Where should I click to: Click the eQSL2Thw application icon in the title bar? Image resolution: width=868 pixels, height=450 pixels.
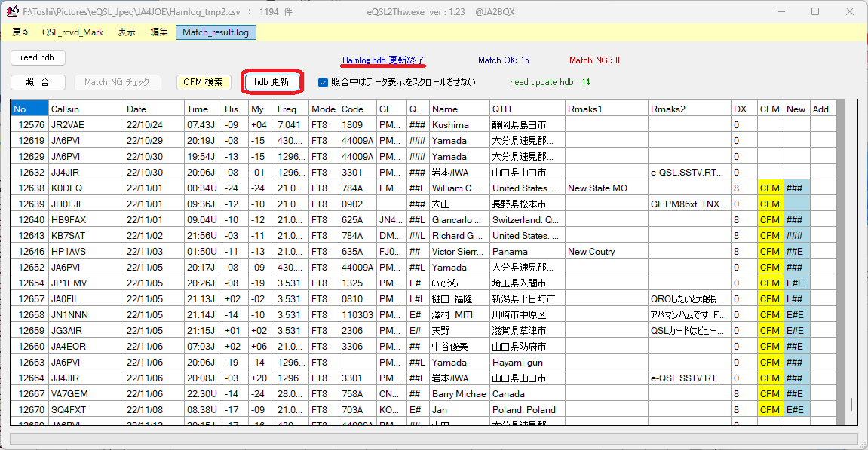click(13, 11)
